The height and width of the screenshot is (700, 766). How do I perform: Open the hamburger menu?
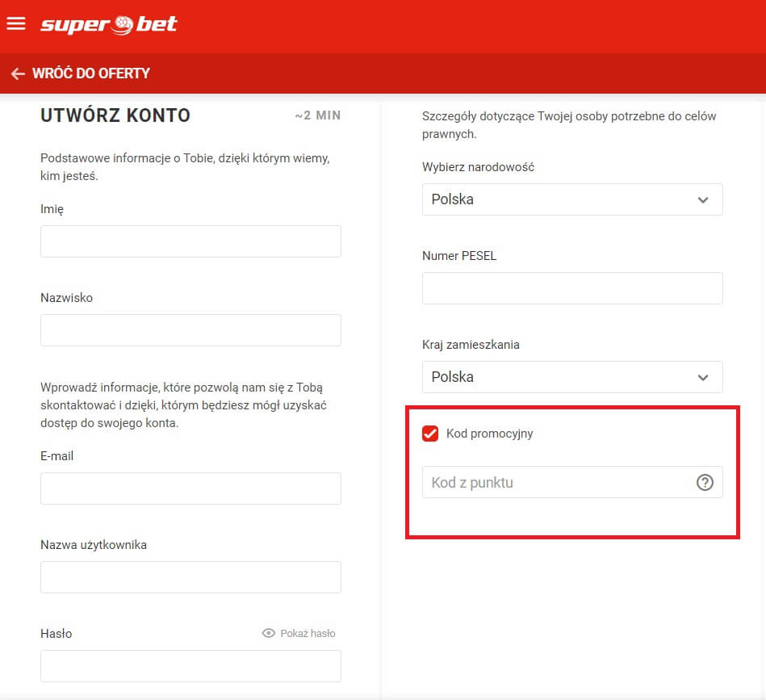click(x=15, y=23)
